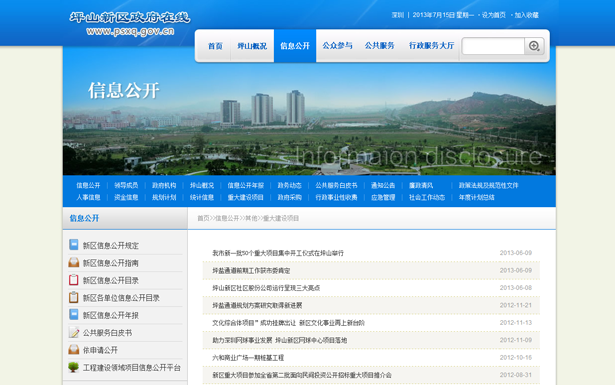Click the red book icon beside 新区信息公开目录

[x=73, y=280]
